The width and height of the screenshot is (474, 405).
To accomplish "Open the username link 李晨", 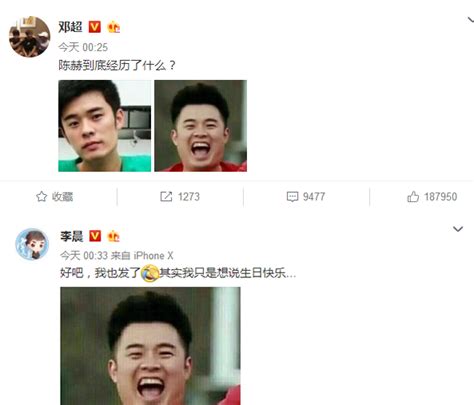I will pos(72,236).
